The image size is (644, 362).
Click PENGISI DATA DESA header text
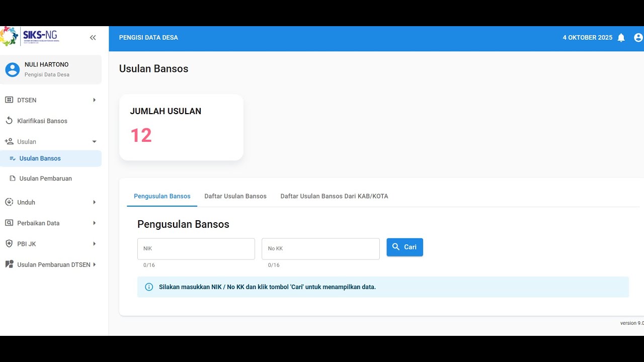pos(148,38)
